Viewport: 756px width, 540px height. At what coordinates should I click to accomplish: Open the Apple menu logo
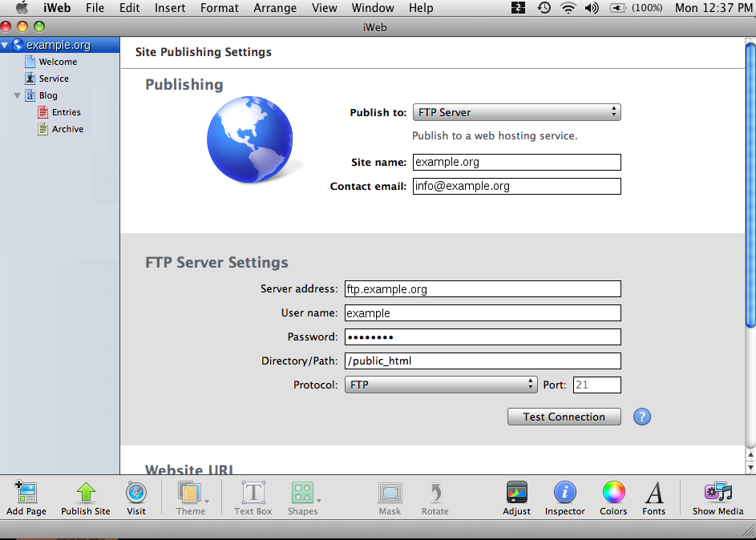[22, 8]
